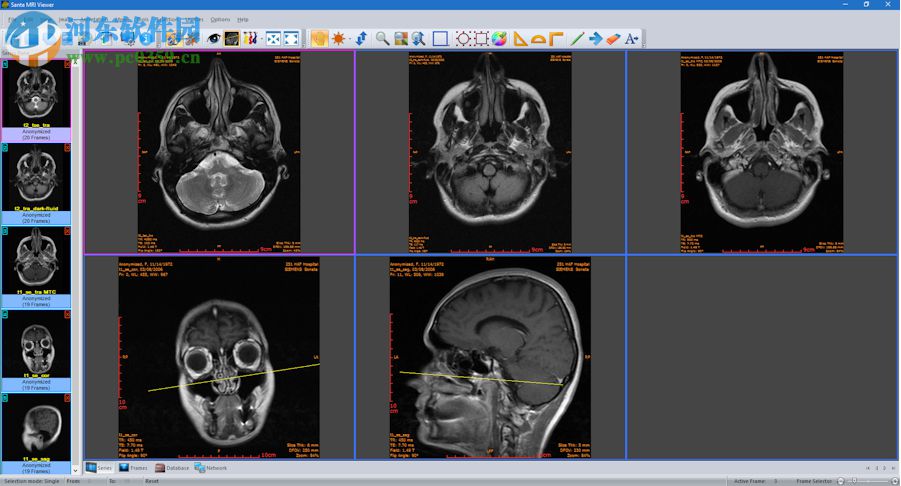Select the sun brightness/contrast tool
This screenshot has width=901, height=486.
[x=339, y=38]
